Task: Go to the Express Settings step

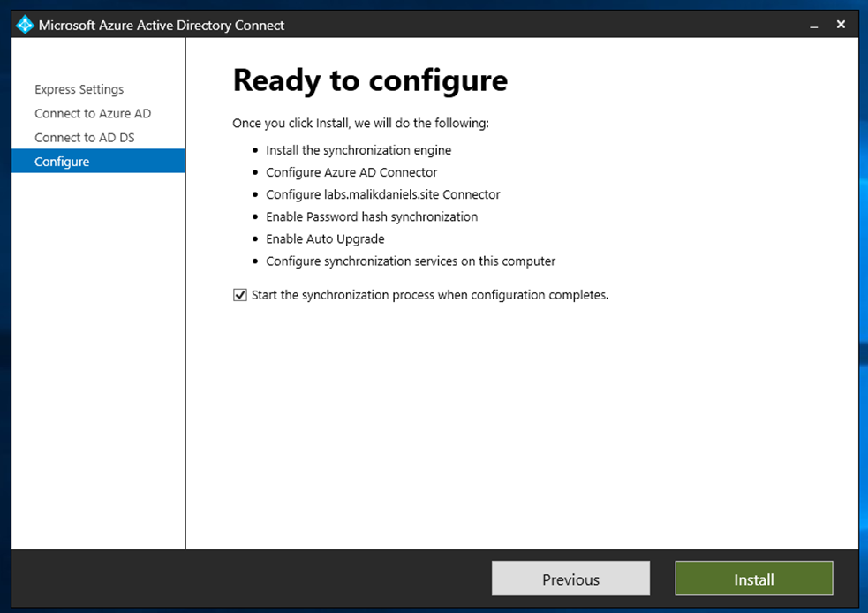Action: point(79,89)
